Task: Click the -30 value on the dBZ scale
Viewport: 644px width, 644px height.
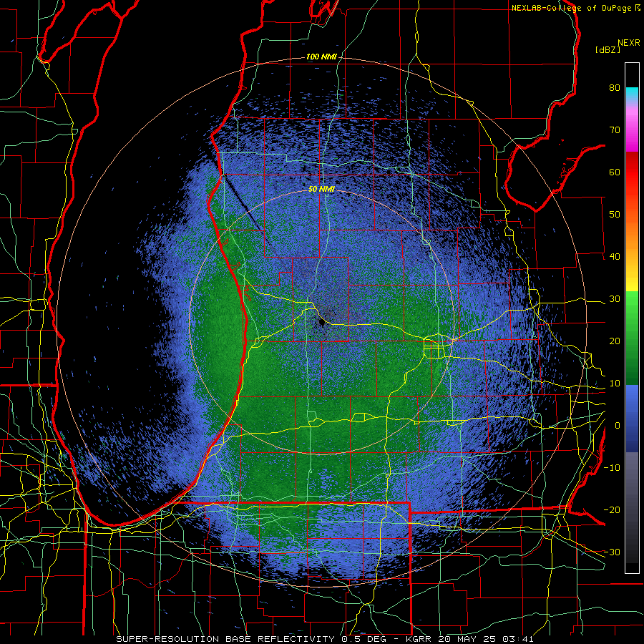Action: (612, 553)
